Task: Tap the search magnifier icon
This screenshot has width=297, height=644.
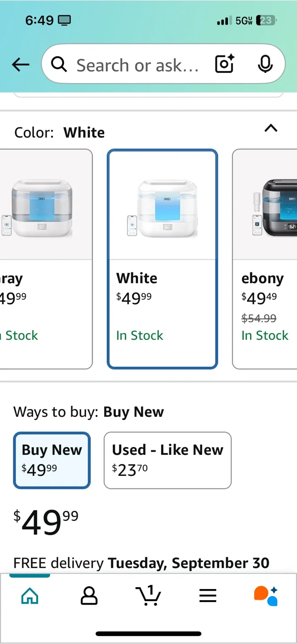Action: [x=59, y=65]
